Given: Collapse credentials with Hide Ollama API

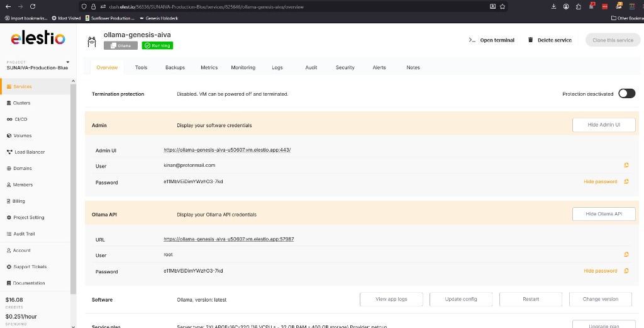Looking at the screenshot, I should pyautogui.click(x=603, y=214).
